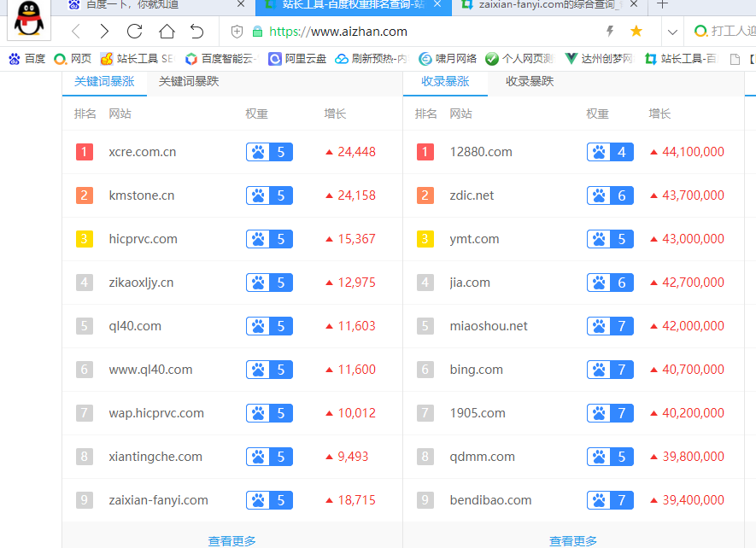
Task: Click Baidu weight 6 badge for zdic.net
Action: [x=610, y=195]
